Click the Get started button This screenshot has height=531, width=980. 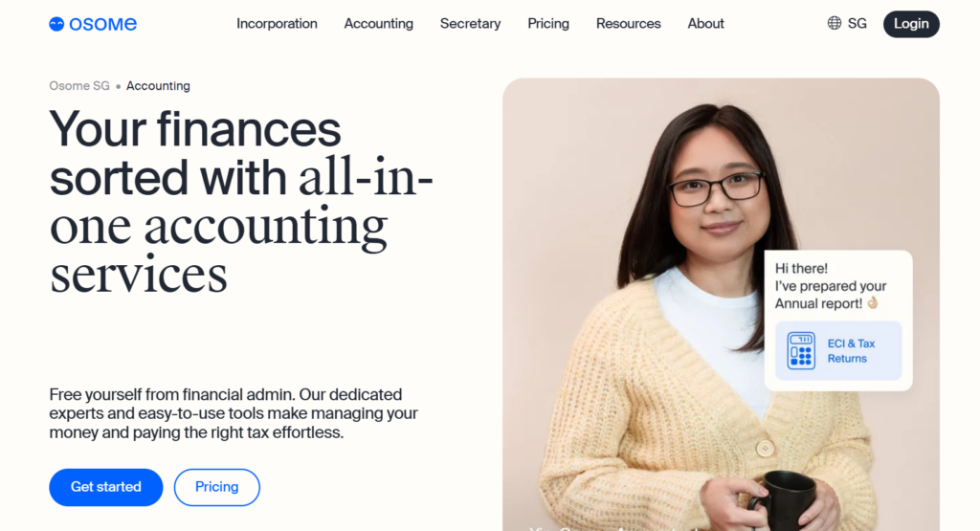(x=105, y=487)
